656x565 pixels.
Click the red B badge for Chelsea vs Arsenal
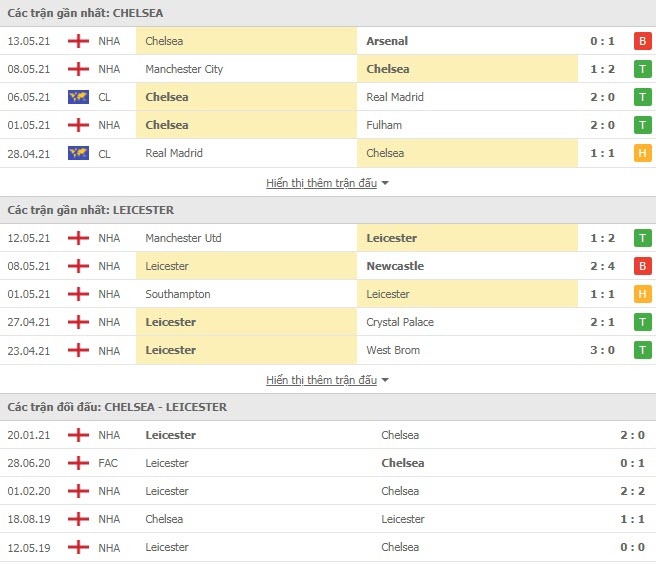[643, 41]
